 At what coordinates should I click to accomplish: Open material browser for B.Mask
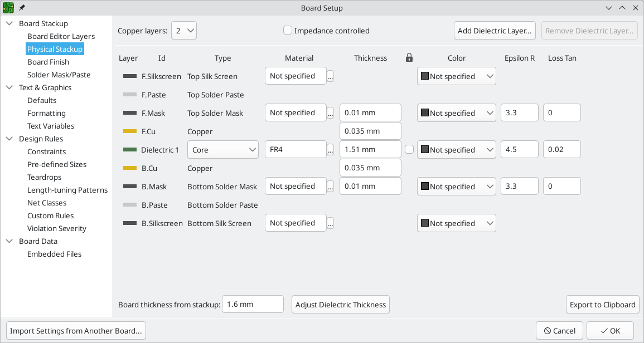point(330,187)
